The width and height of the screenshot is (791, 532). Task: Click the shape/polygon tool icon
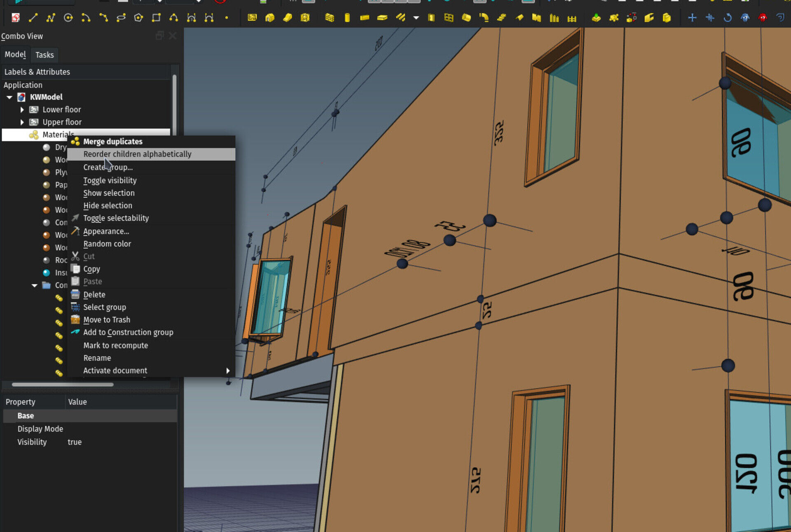click(138, 17)
